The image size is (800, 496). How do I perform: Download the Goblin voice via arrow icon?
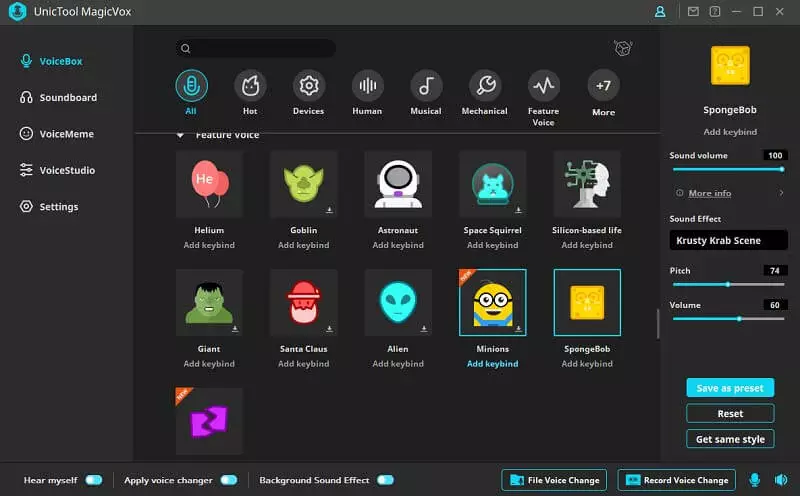[x=330, y=210]
